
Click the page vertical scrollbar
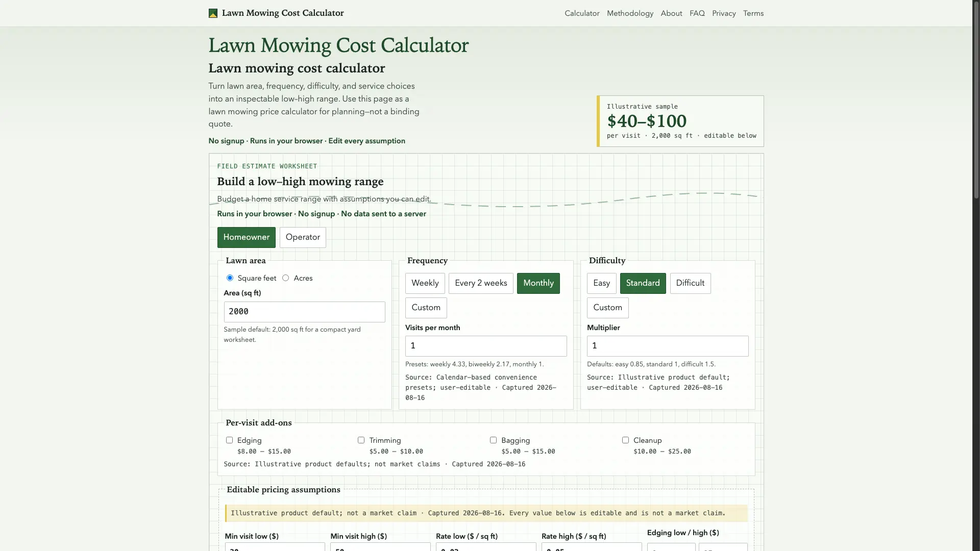coord(976,275)
